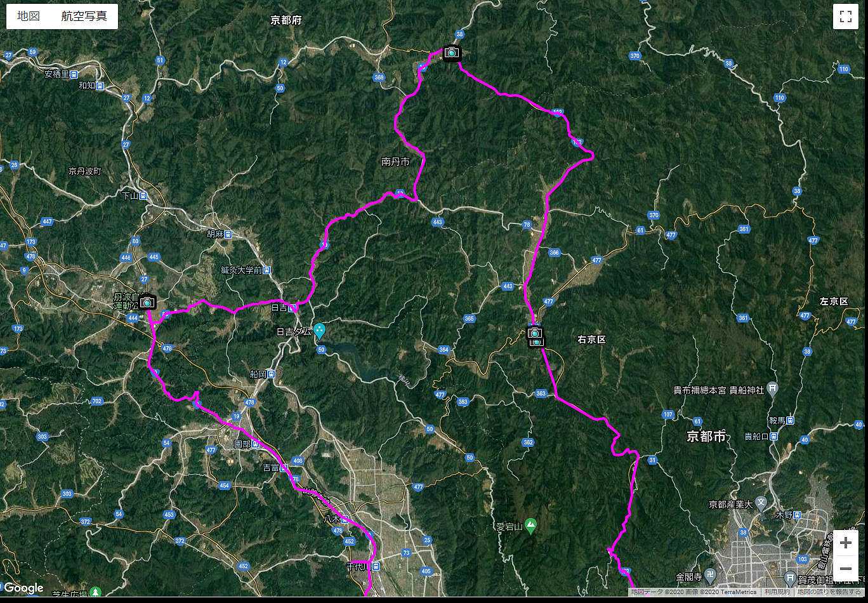This screenshot has width=868, height=603.
Task: Click the 日吉 station marker
Action: coord(293,308)
